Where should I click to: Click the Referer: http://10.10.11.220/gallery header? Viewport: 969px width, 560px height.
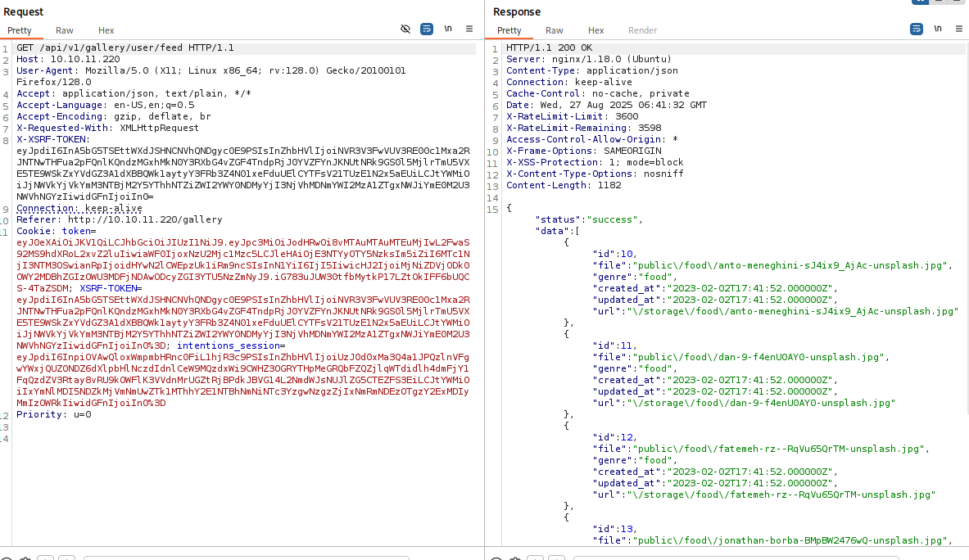coord(120,219)
